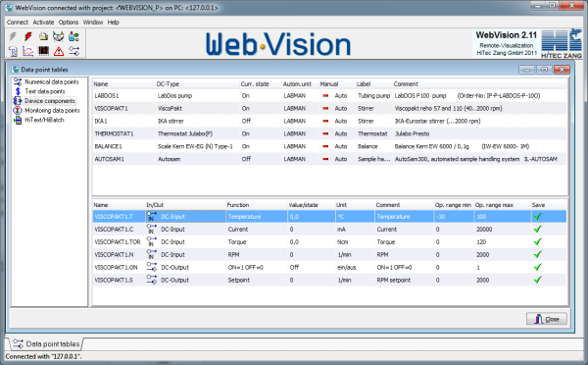Select the BALANCE1 device row name
Screen dimensions: 588x365
coord(108,146)
